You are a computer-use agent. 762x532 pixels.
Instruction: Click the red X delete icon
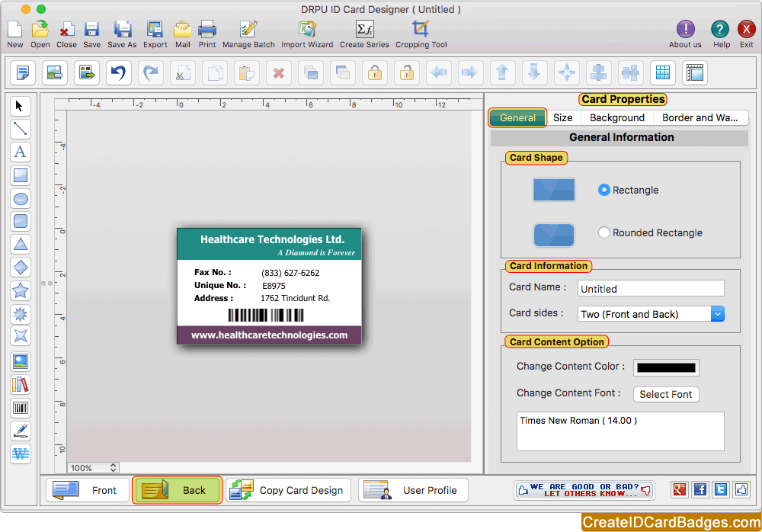click(x=278, y=73)
